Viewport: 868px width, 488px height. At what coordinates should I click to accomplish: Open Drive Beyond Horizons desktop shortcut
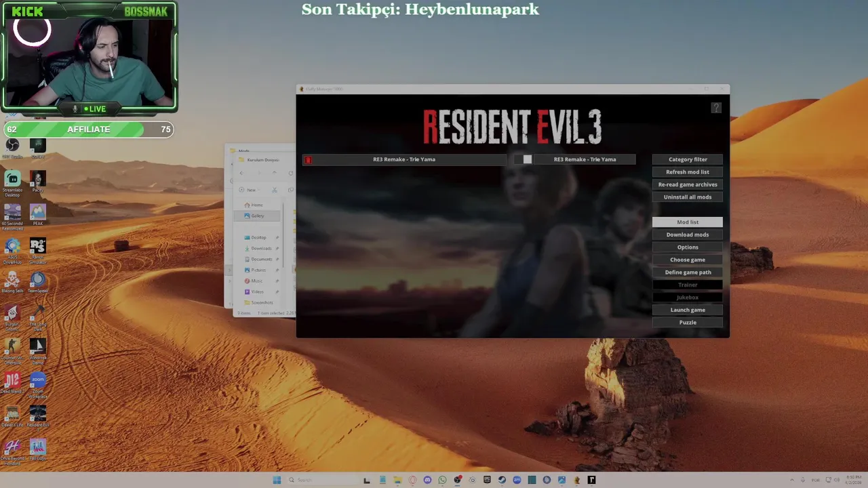[x=12, y=451]
